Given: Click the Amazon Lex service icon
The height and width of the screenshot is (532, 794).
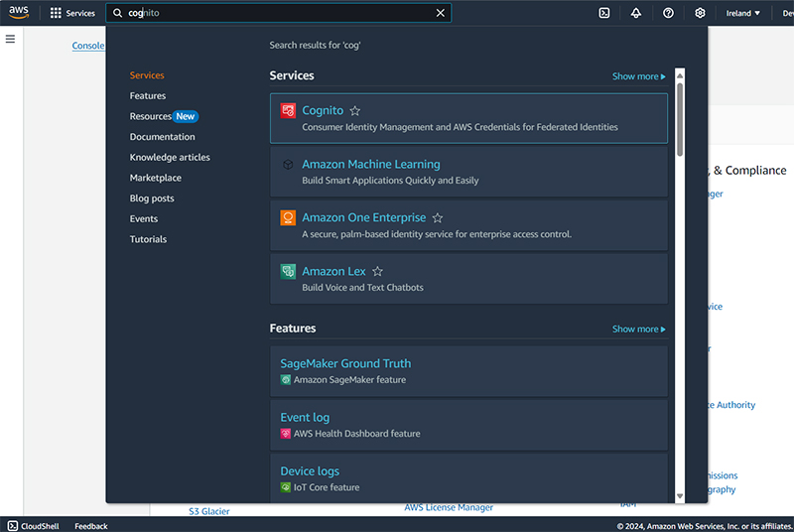Looking at the screenshot, I should tap(288, 271).
